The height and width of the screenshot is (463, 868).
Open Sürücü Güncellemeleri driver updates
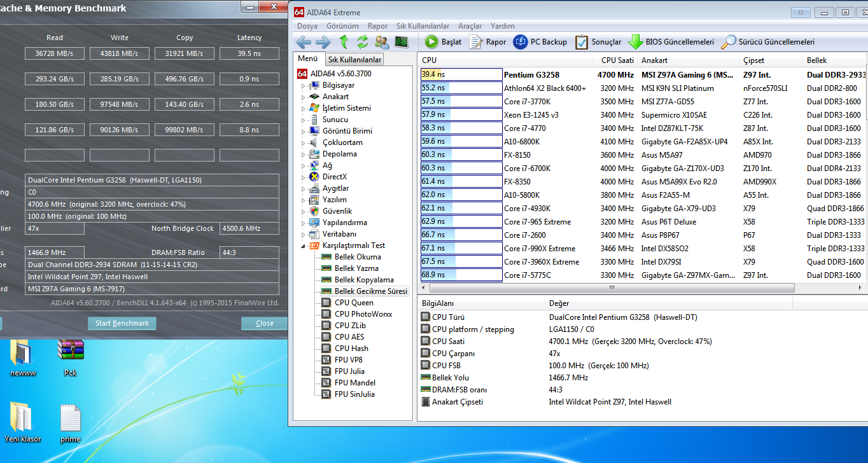pos(767,42)
